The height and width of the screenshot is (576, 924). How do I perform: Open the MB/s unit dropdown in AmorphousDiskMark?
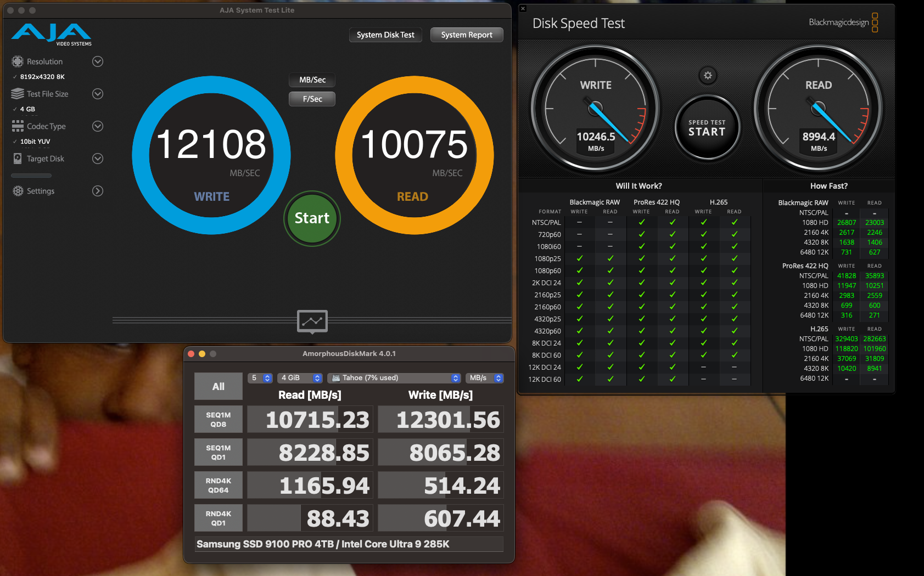(x=485, y=378)
